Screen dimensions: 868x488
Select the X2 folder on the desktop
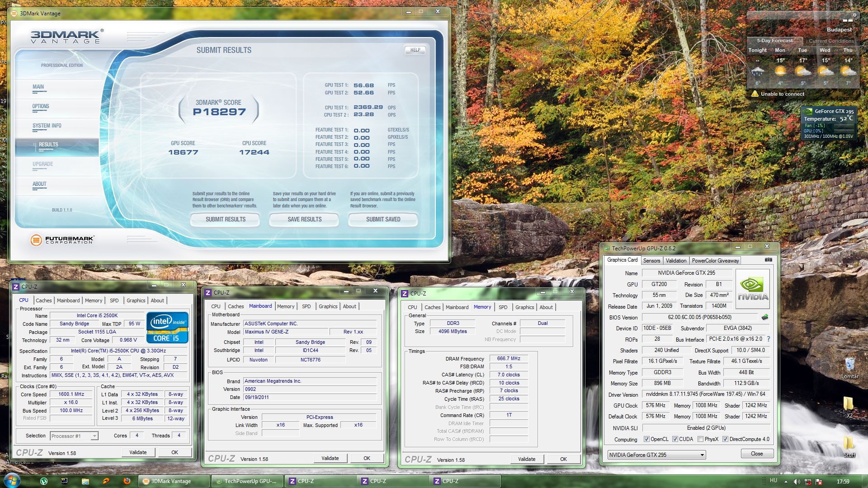849,407
